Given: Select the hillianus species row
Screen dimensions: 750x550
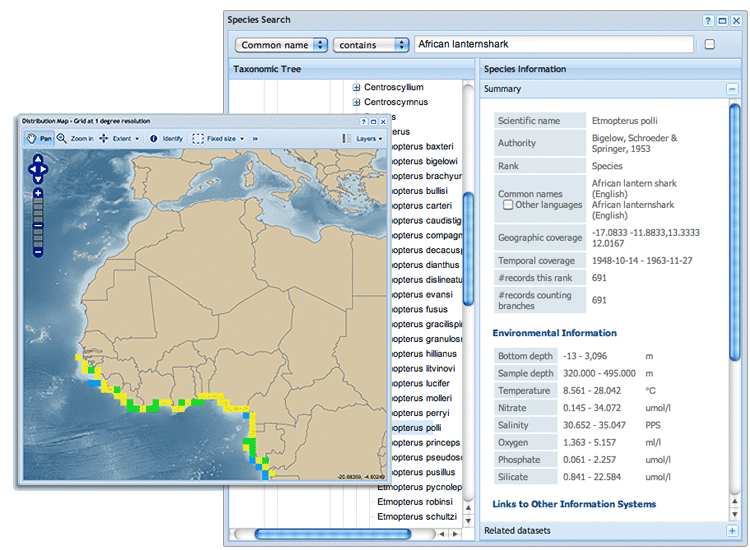Looking at the screenshot, I should [x=424, y=353].
